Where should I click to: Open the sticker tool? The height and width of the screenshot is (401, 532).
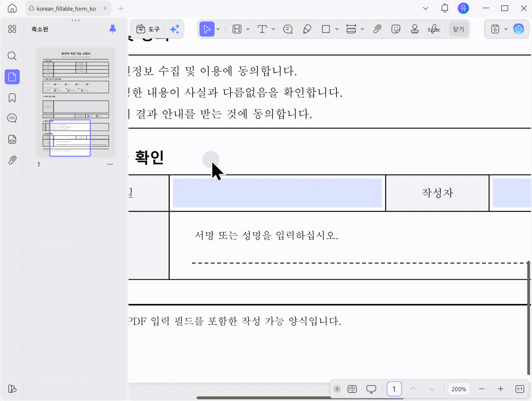(396, 29)
